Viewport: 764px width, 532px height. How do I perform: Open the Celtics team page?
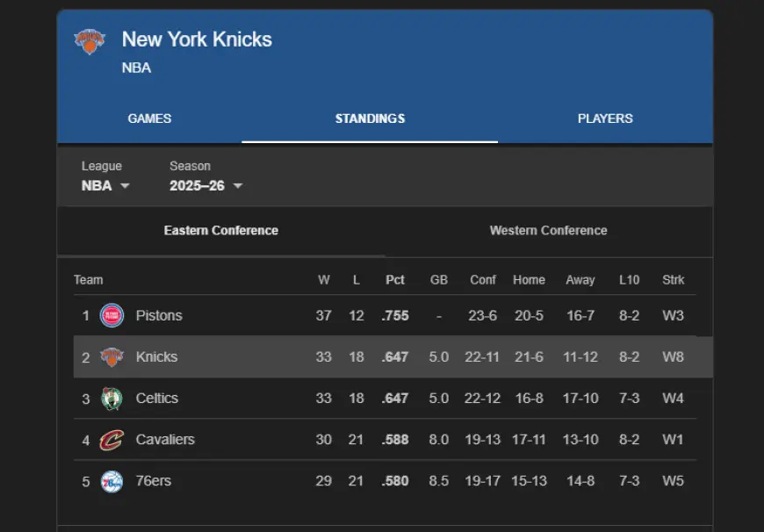coord(156,398)
